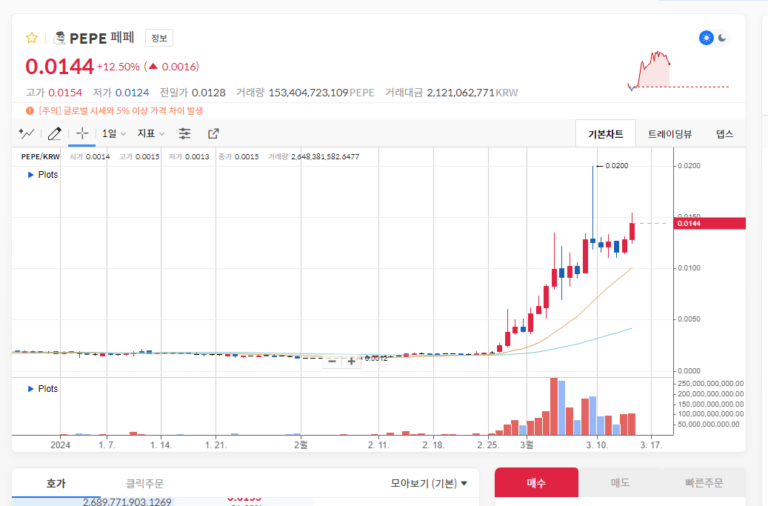The image size is (768, 506).
Task: Open the 정보 info button
Action: click(159, 38)
